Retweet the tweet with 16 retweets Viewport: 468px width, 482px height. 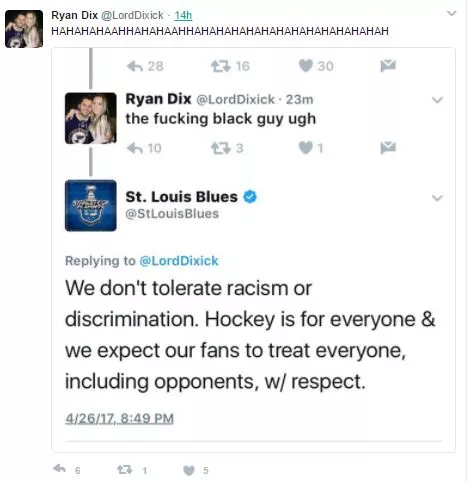[x=221, y=66]
